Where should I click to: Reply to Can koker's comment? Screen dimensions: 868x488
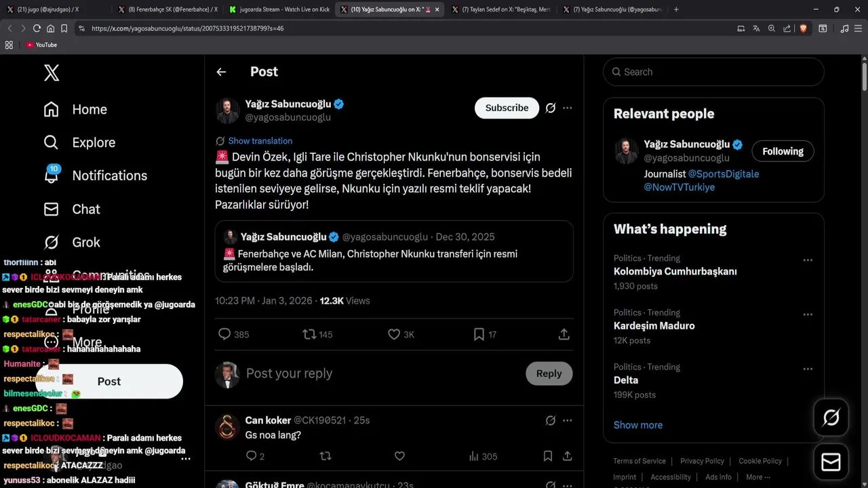[x=251, y=456]
